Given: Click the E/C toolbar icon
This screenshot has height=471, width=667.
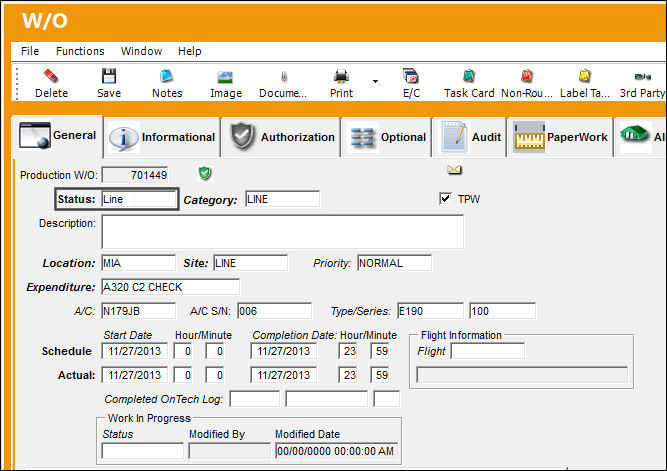Looking at the screenshot, I should point(411,76).
